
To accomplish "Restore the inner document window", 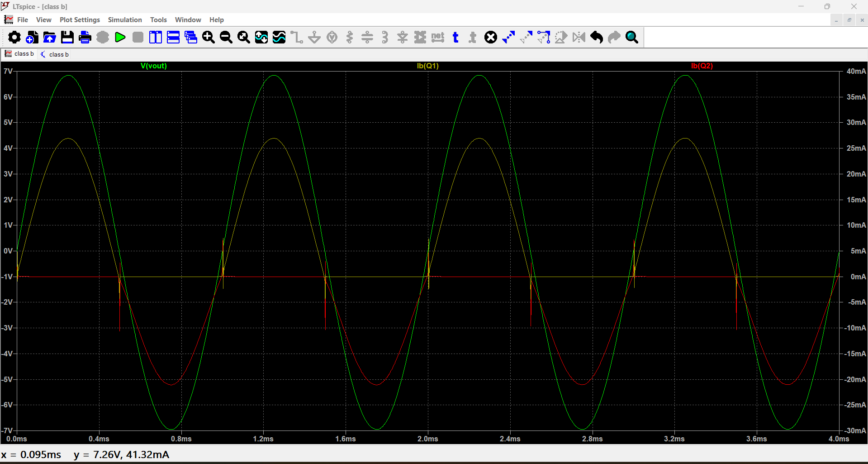I will [x=849, y=20].
